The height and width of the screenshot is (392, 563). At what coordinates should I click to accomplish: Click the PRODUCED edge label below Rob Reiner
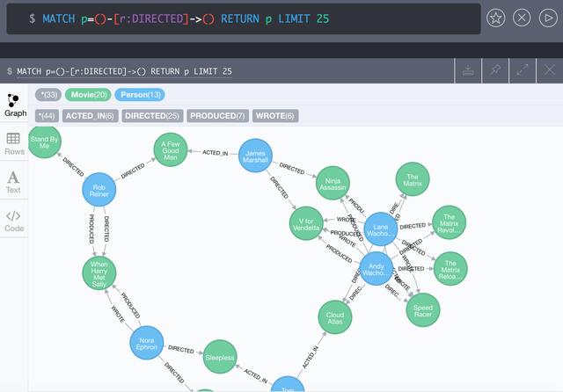point(91,229)
